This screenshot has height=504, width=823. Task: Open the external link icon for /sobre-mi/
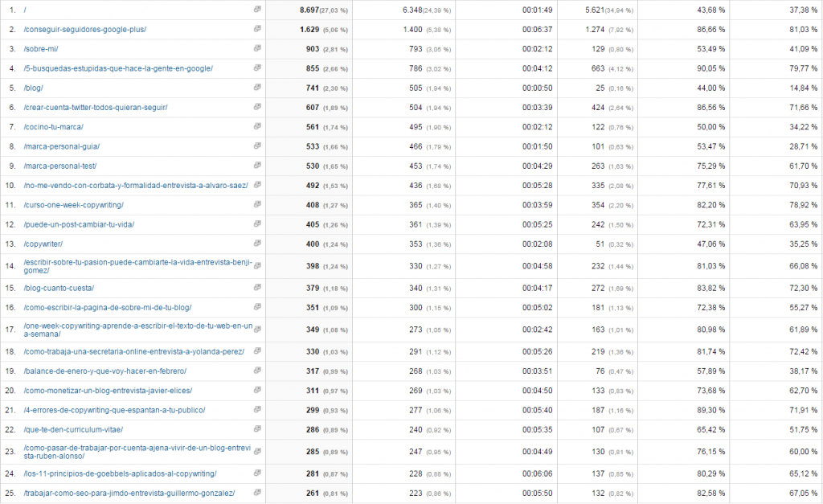point(257,48)
